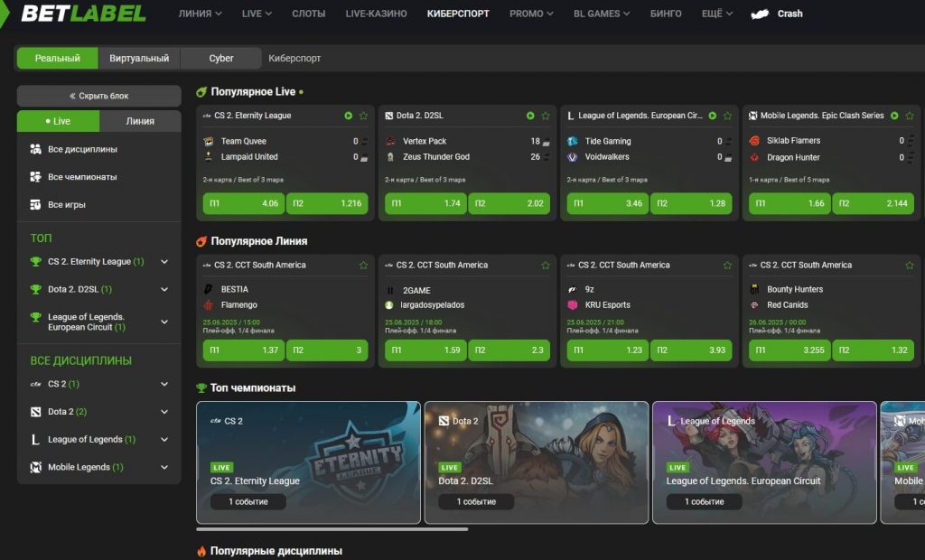Image resolution: width=925 pixels, height=560 pixels.
Task: Open all games icon in sidebar
Action: [35, 205]
